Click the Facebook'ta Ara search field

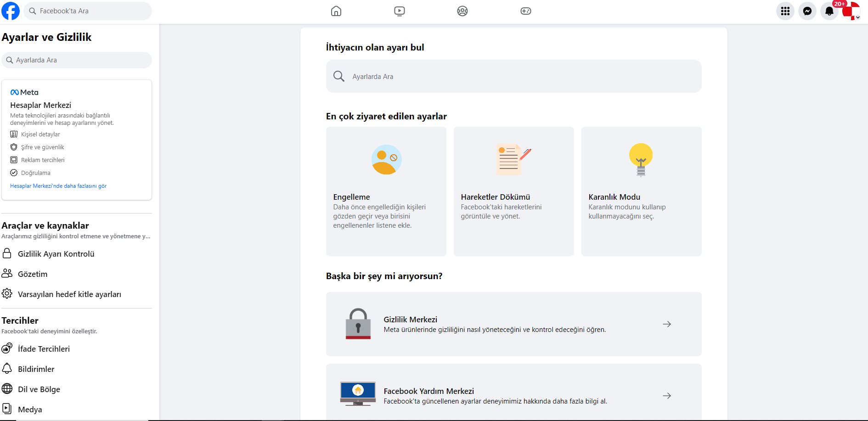click(x=88, y=11)
